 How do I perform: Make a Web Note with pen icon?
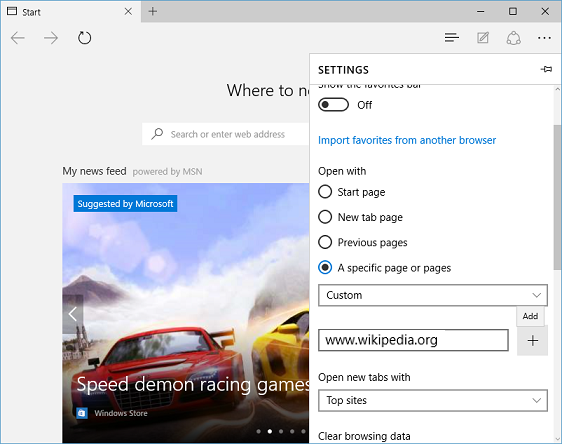click(x=483, y=37)
